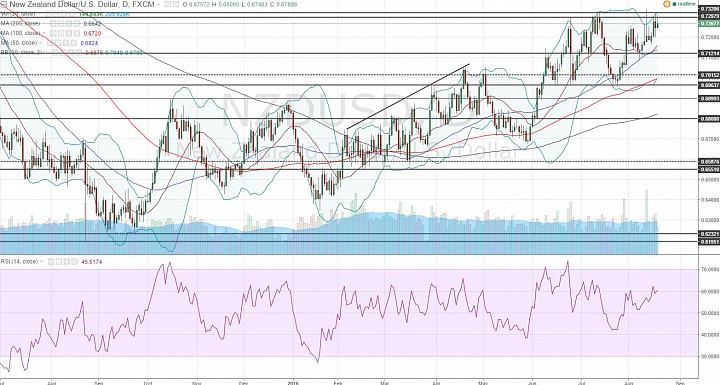Toggle visibility icon of BB (20, close, 2)
This screenshot has height=385, width=720.
tap(55, 52)
